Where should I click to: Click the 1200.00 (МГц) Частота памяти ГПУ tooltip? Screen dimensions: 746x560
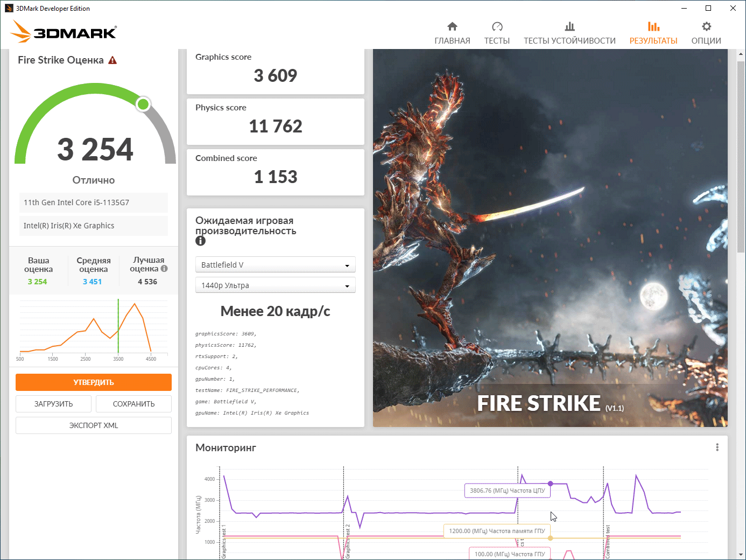coord(496,531)
